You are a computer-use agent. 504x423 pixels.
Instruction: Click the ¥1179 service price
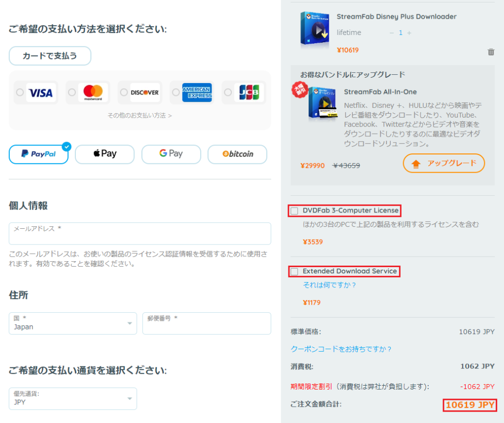point(312,302)
